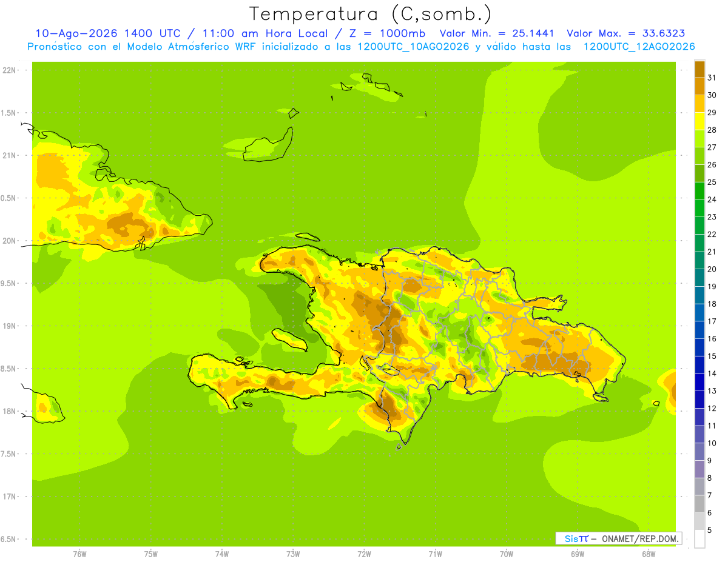
Task: Click the title "Temperatura (C,somb.)"
Action: pos(370,15)
